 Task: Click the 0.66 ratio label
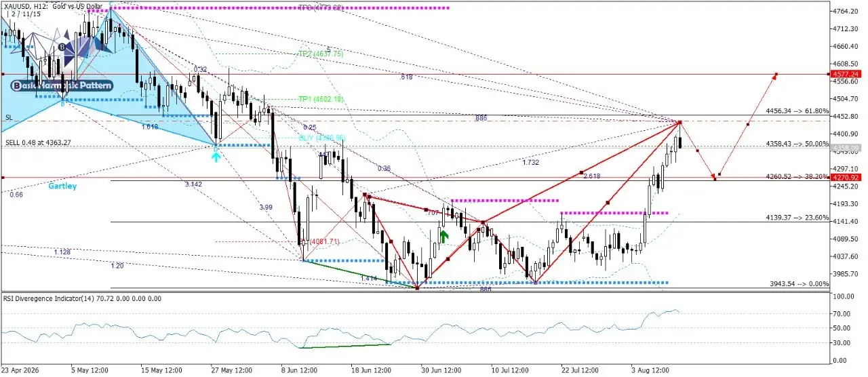click(16, 195)
